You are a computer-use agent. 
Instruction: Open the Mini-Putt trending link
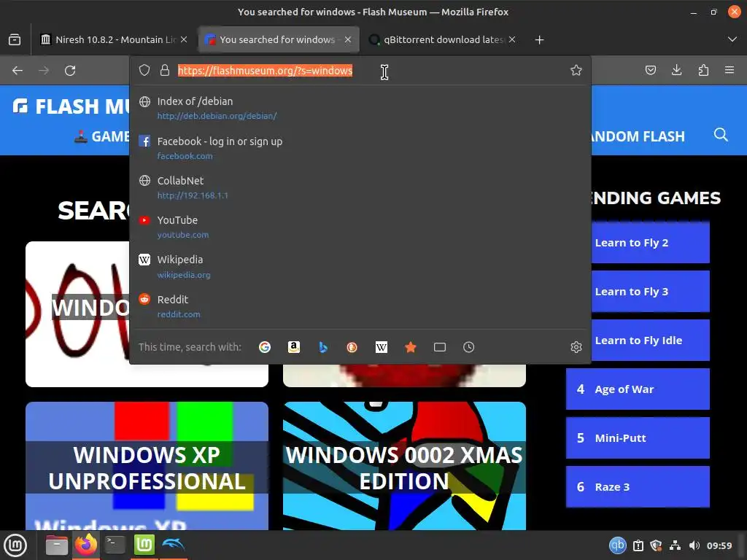638,438
